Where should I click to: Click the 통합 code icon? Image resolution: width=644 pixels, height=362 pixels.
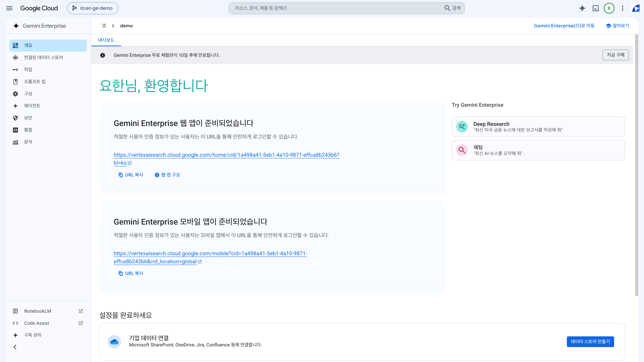tap(15, 130)
